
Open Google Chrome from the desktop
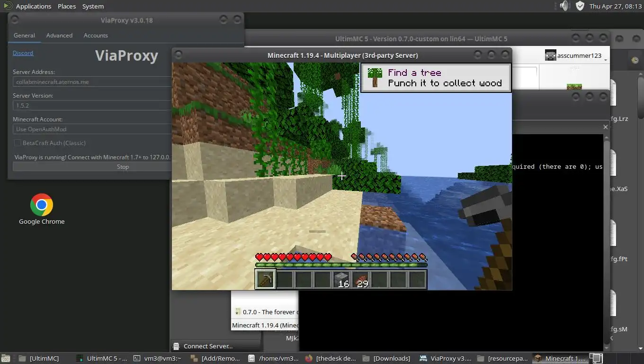pos(42,205)
